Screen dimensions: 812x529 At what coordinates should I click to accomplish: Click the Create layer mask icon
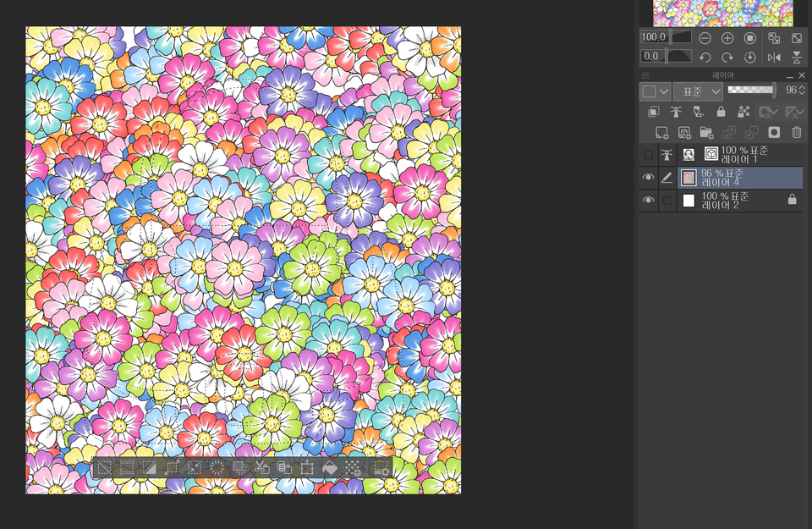[774, 131]
